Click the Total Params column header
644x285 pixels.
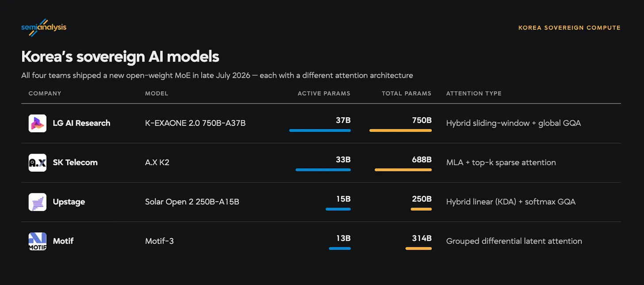pyautogui.click(x=406, y=93)
